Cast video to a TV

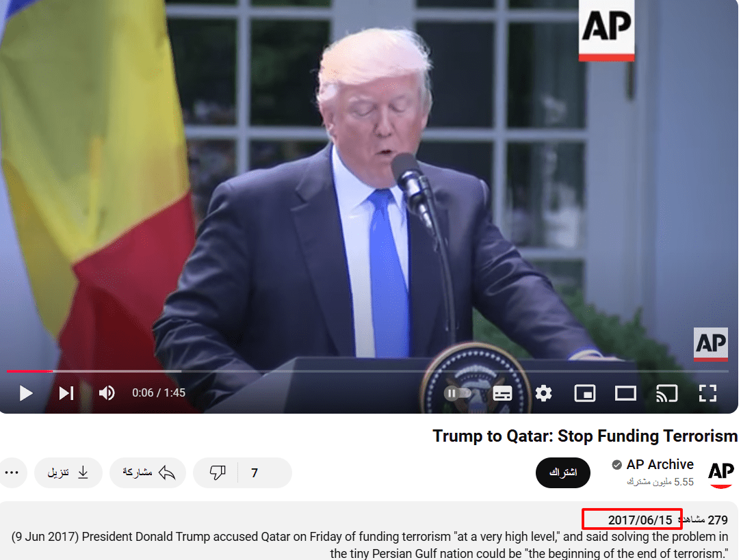tap(667, 393)
